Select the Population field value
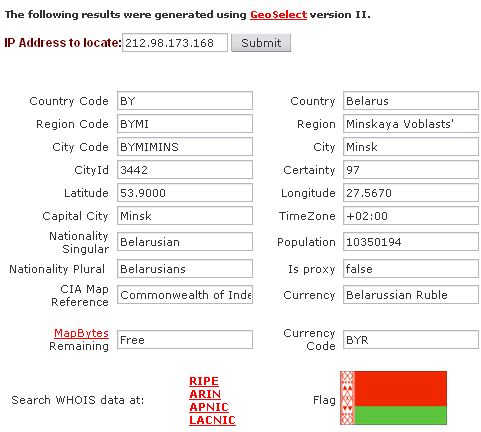481x432 pixels. tap(411, 242)
